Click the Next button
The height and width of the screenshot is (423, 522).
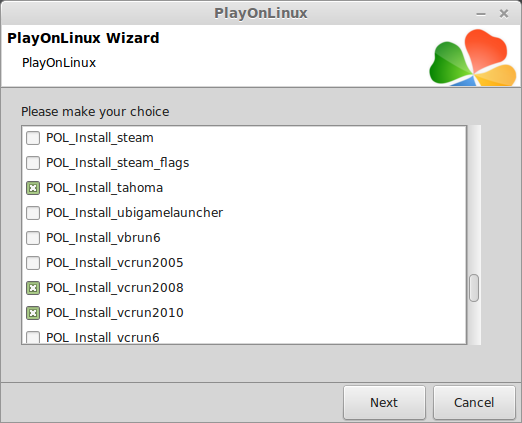[384, 402]
